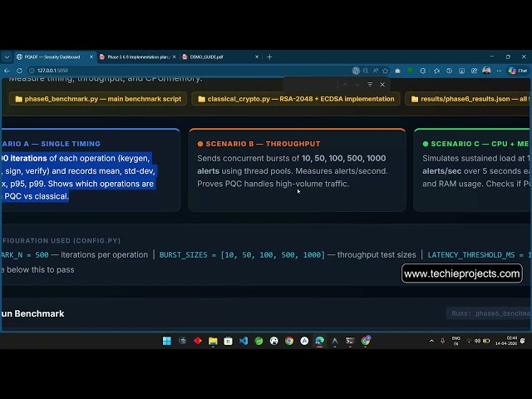This screenshot has height=399, width=532.
Task: Open the browser History icon
Action: click(x=449, y=71)
